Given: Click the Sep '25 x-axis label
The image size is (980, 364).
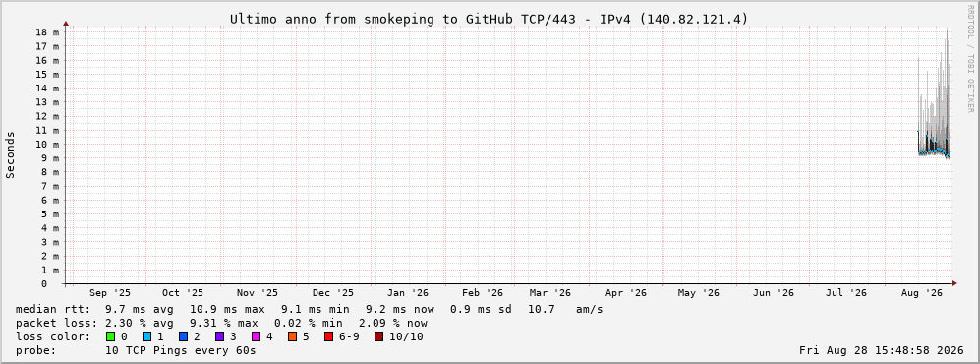Looking at the screenshot, I should [110, 293].
